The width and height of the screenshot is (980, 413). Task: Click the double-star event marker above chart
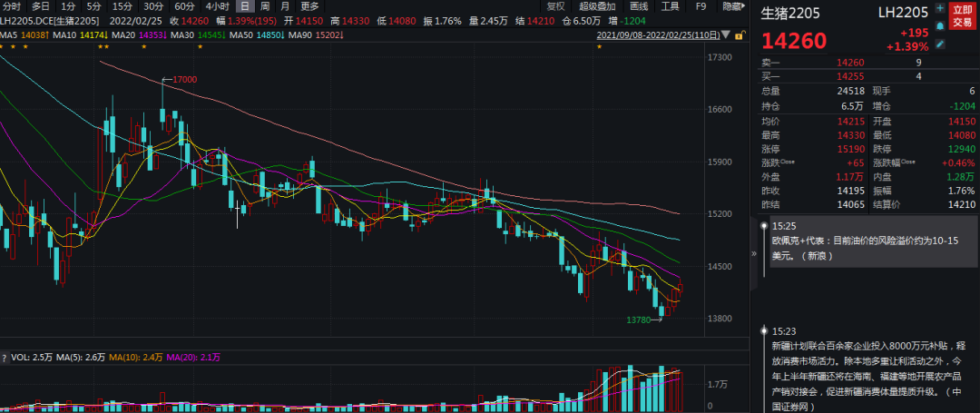coord(103,47)
